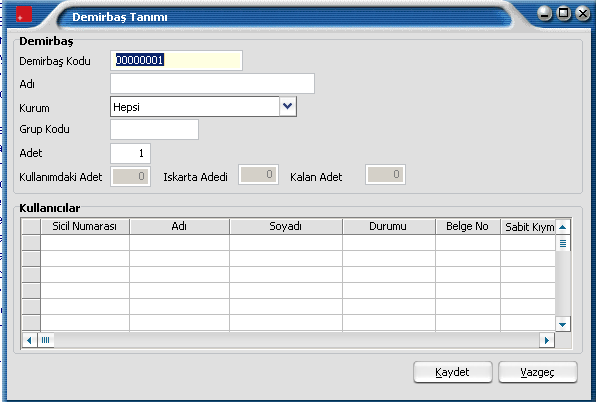This screenshot has width=596, height=402.
Task: Click the red application icon in title bar
Action: [x=24, y=14]
